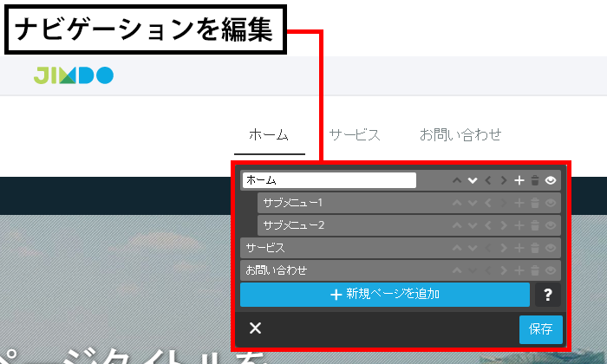Move サービス page down
This screenshot has height=364, width=607.
473,248
